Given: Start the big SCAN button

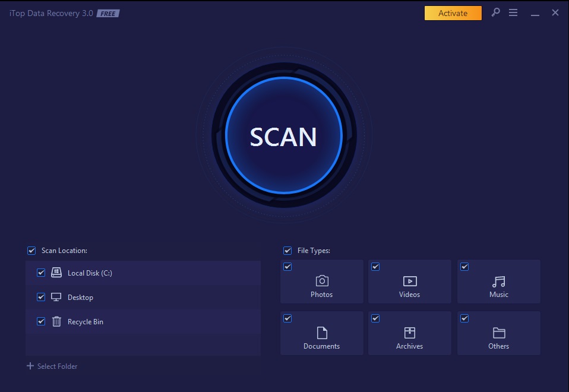Looking at the screenshot, I should pos(284,135).
